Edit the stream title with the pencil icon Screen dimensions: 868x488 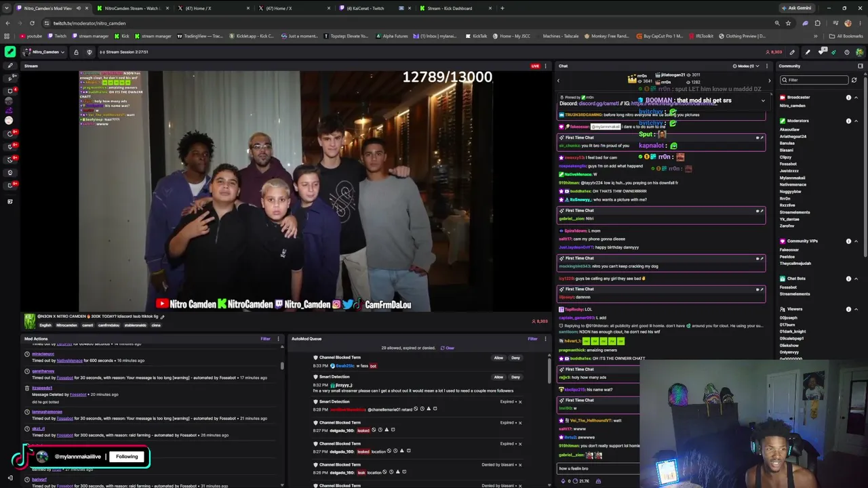(x=162, y=317)
